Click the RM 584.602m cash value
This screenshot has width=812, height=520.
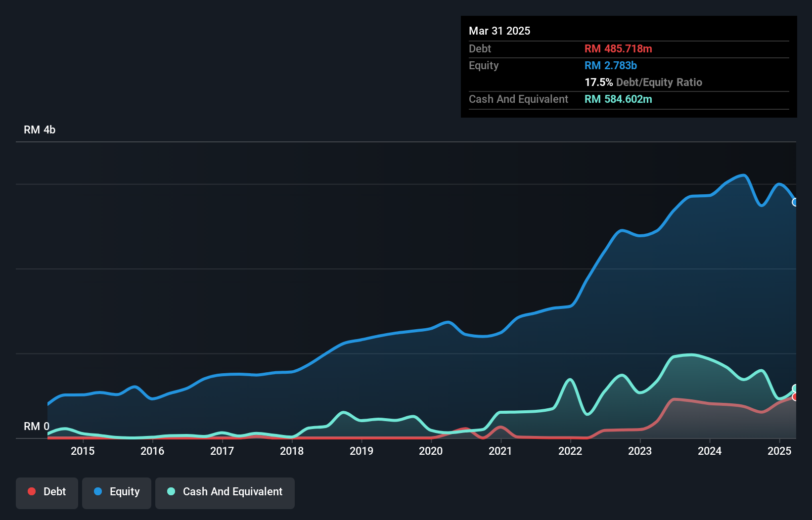click(618, 99)
